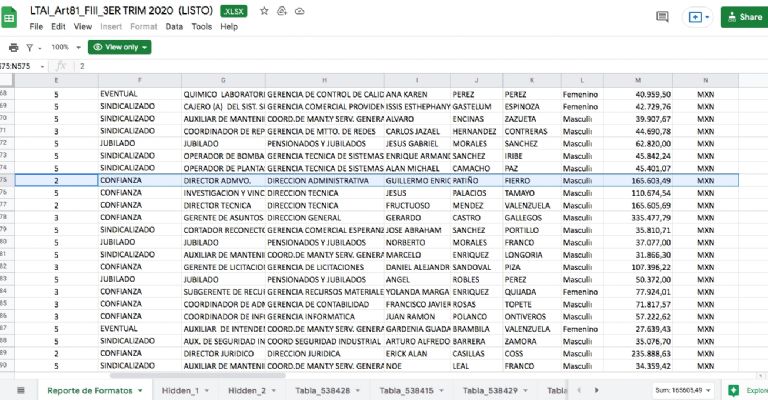Select the cell containing DIRECTOR JURIDICO
Screen dimensions: 768x400
pyautogui.click(x=222, y=353)
